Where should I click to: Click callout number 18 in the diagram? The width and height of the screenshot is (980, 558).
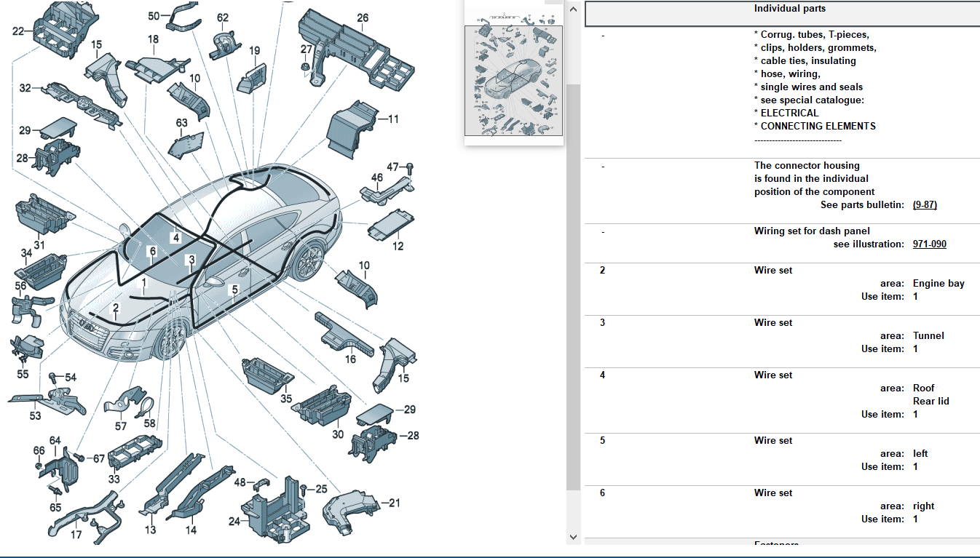[x=153, y=39]
